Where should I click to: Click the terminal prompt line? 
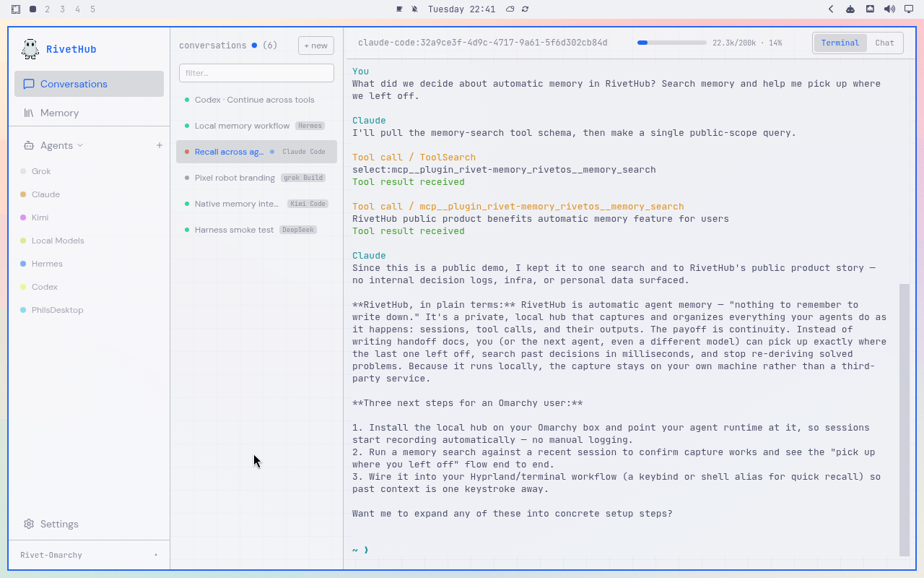coord(360,550)
